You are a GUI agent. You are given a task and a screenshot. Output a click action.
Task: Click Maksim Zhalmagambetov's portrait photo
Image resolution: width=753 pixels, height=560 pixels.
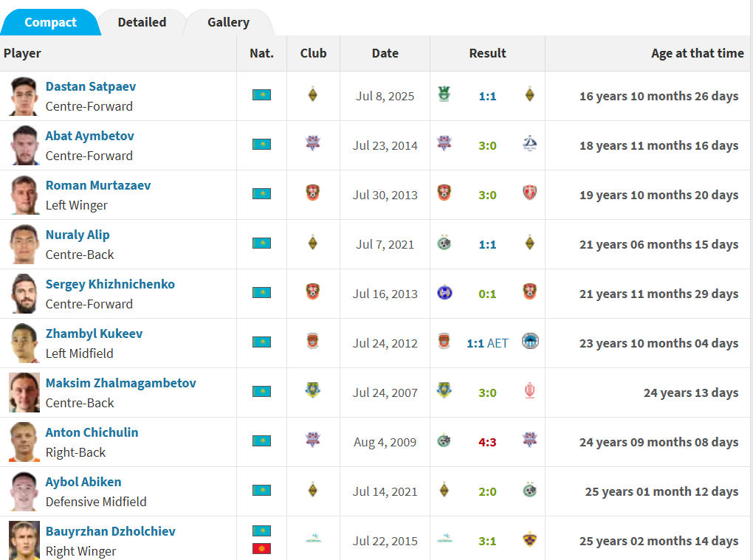(x=24, y=392)
